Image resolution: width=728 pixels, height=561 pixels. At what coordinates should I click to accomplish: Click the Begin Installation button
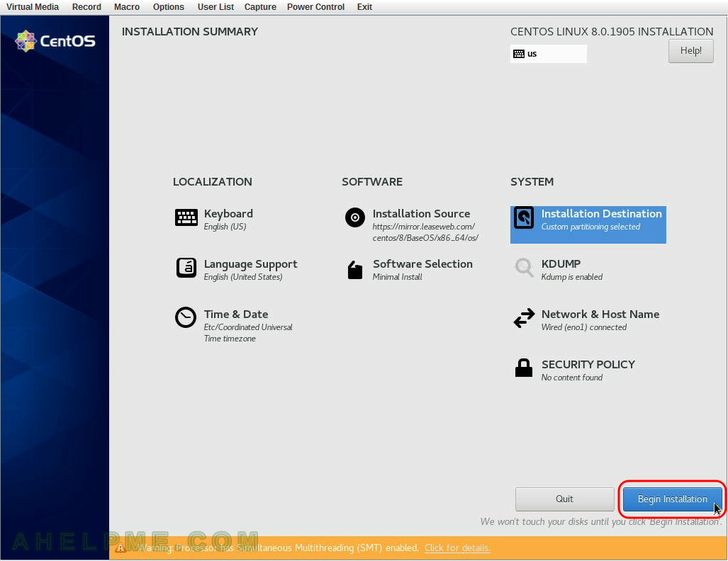coord(672,499)
